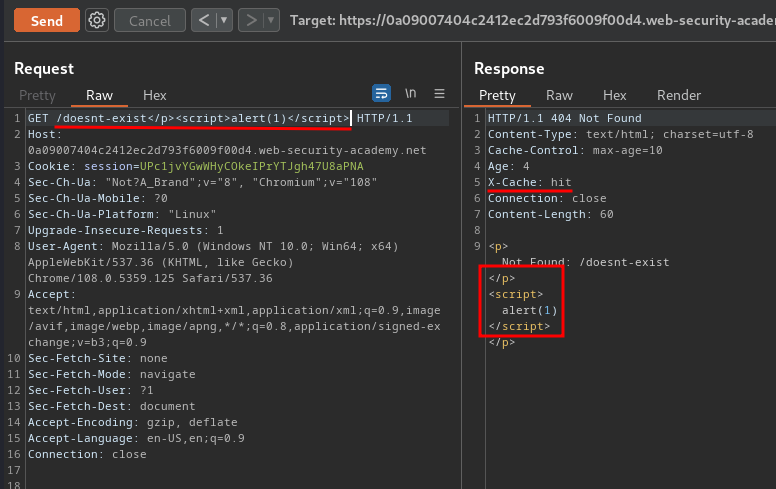Click Not Found: /doesnt-exist body text
The width and height of the screenshot is (776, 489).
[585, 262]
